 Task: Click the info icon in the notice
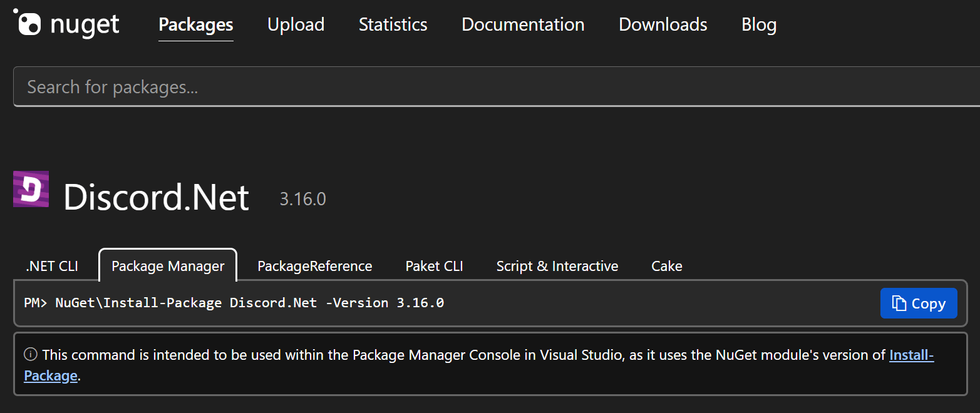click(30, 355)
